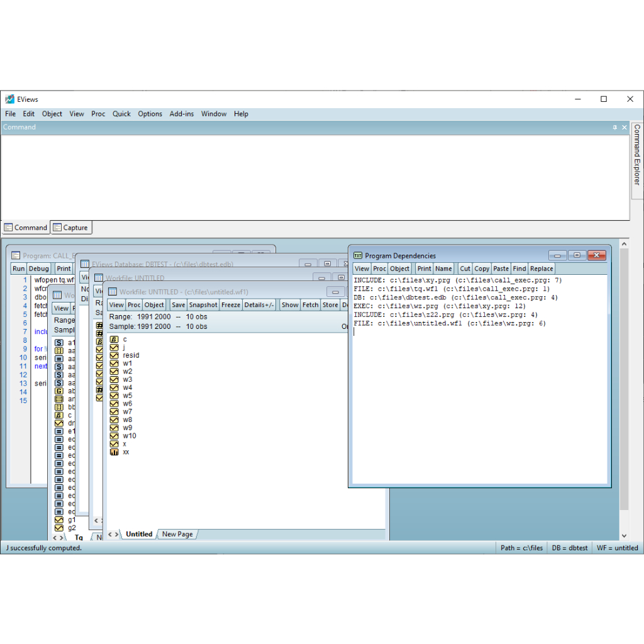Open the Command Explorer side panel
Screen dimensions: 644x644
point(637,154)
